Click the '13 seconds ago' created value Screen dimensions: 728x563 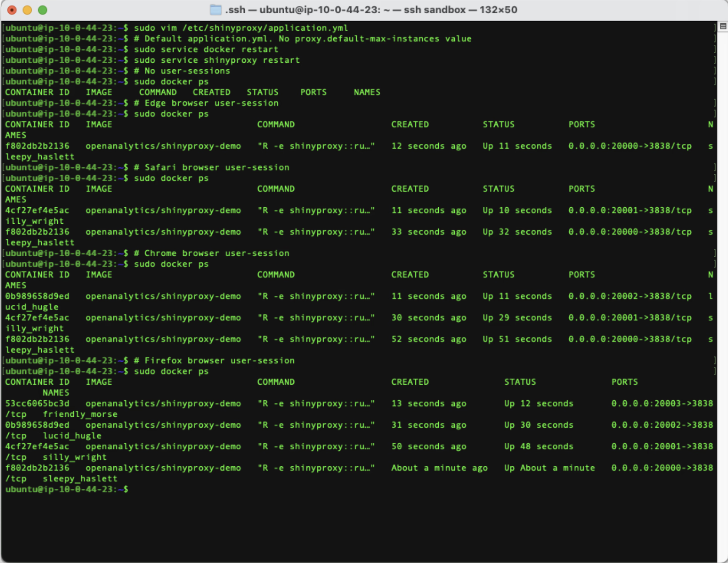(429, 403)
